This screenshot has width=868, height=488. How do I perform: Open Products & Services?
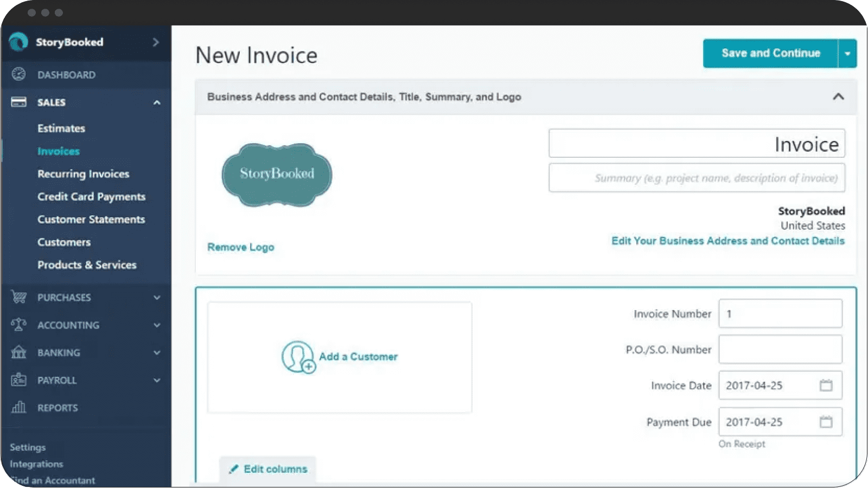pos(87,265)
